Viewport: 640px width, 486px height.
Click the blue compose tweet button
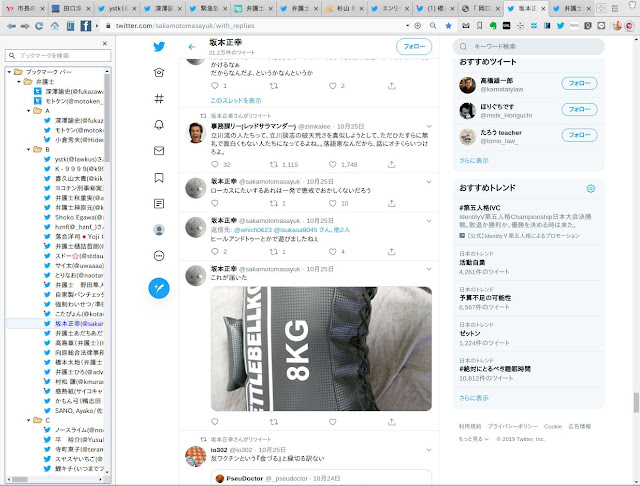coord(159,288)
